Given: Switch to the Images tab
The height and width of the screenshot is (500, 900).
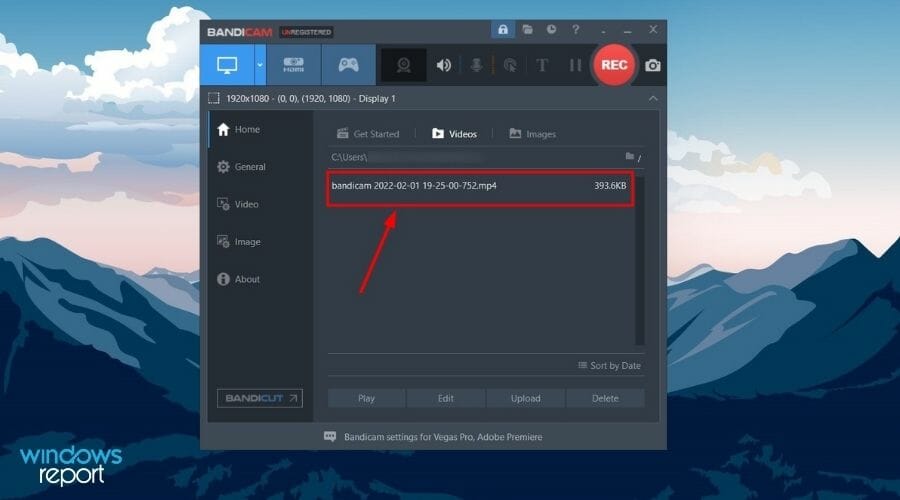Looking at the screenshot, I should click(533, 134).
